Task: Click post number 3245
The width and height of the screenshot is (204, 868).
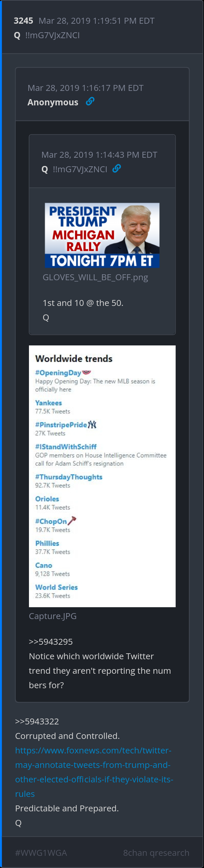Action: (23, 21)
